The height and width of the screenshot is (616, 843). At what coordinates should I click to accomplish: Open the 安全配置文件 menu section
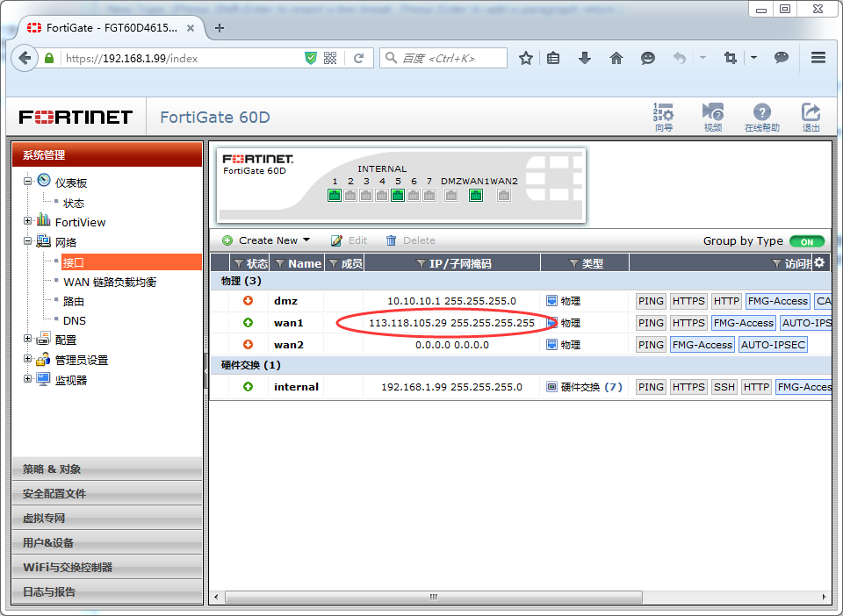pyautogui.click(x=107, y=493)
